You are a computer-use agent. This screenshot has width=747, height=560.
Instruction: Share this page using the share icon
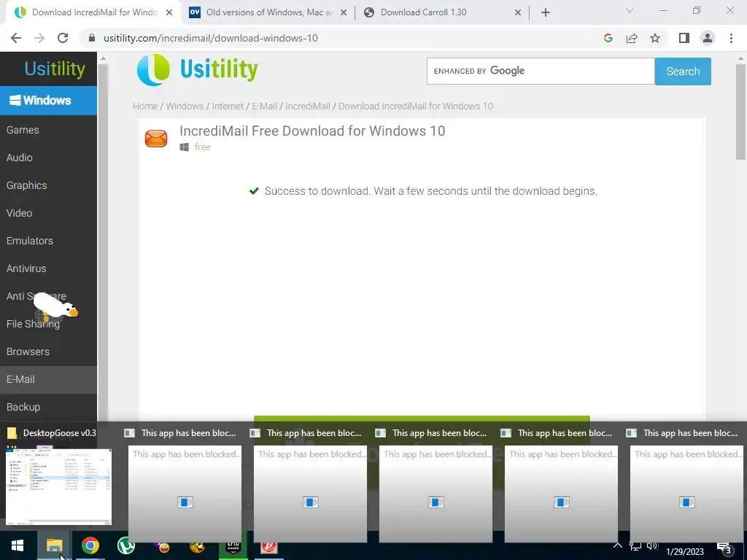tap(632, 38)
